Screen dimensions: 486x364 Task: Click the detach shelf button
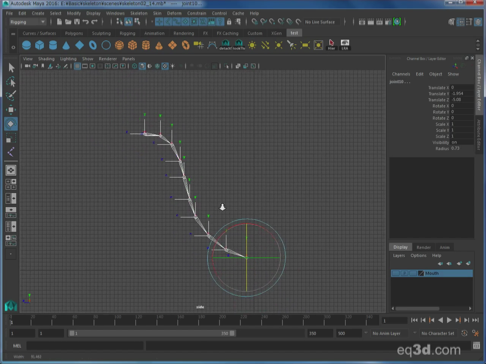pos(225,45)
